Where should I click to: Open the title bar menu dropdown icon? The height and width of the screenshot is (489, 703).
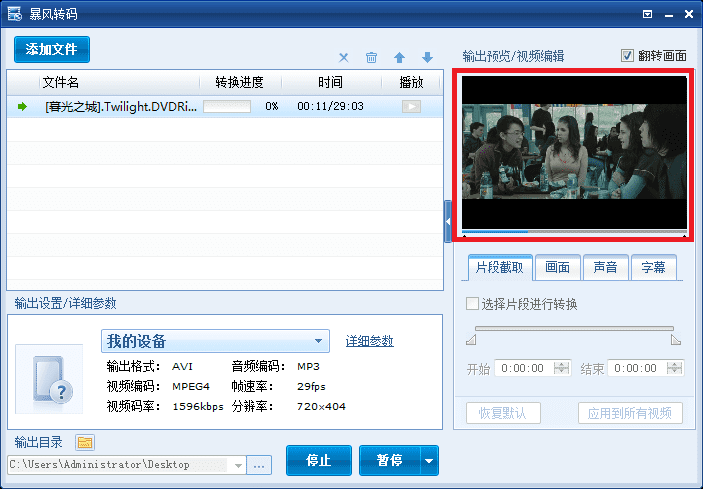(x=647, y=14)
